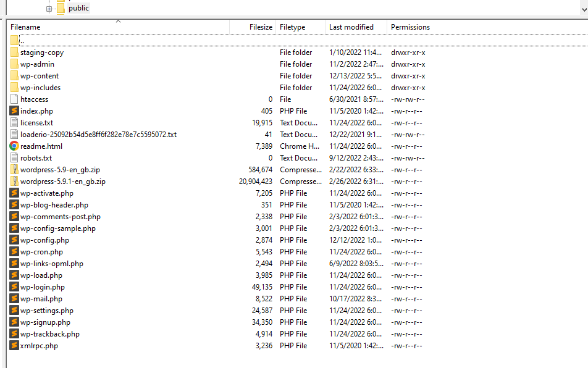Sort file list by Filetype column
588x368 pixels.
pyautogui.click(x=293, y=27)
